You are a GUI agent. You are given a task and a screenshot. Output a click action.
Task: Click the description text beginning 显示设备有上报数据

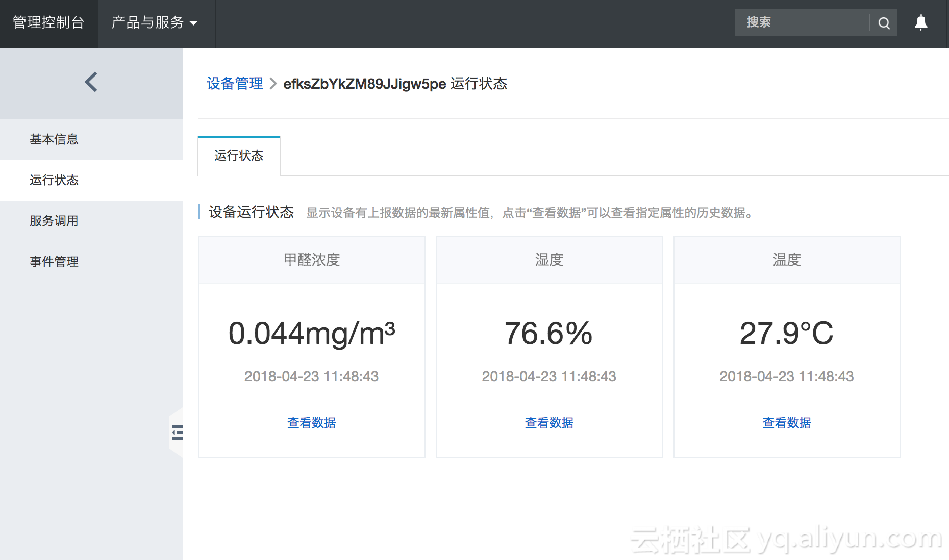531,213
